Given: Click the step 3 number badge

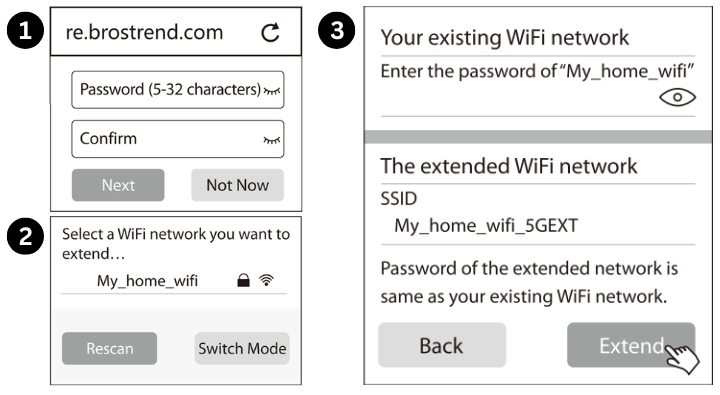Looking at the screenshot, I should [x=337, y=30].
